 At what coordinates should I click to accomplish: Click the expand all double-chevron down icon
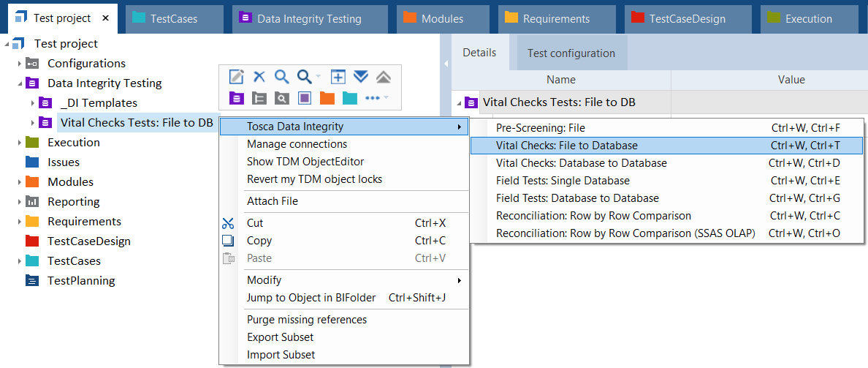coord(360,77)
